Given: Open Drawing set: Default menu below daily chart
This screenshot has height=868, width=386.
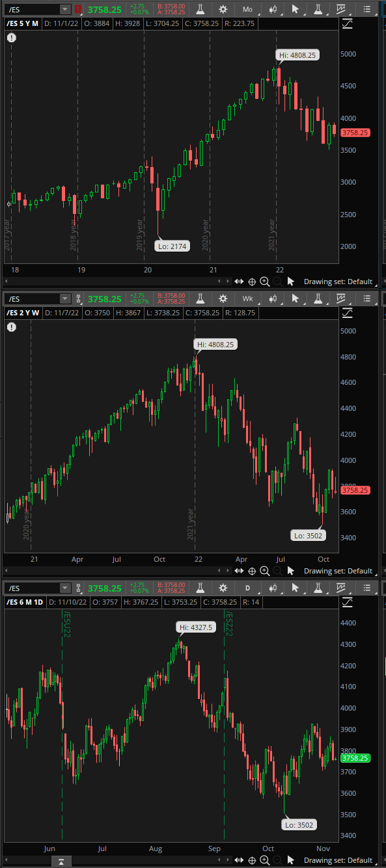Looking at the screenshot, I should coord(338,860).
